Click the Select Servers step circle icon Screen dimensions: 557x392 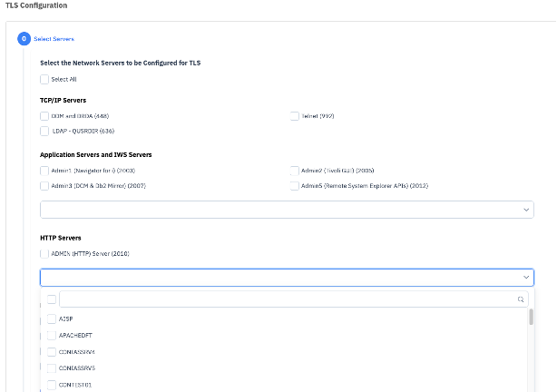(24, 39)
